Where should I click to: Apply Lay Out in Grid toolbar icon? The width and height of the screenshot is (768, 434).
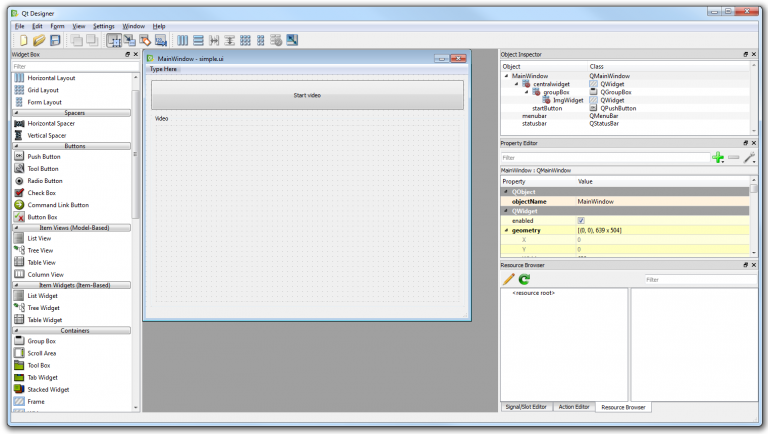tap(245, 40)
